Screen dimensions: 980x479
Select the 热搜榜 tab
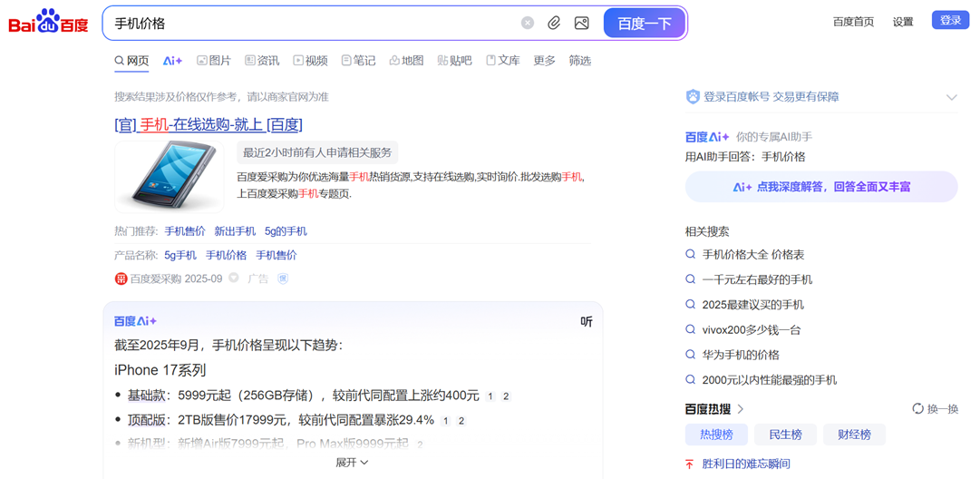(x=716, y=435)
